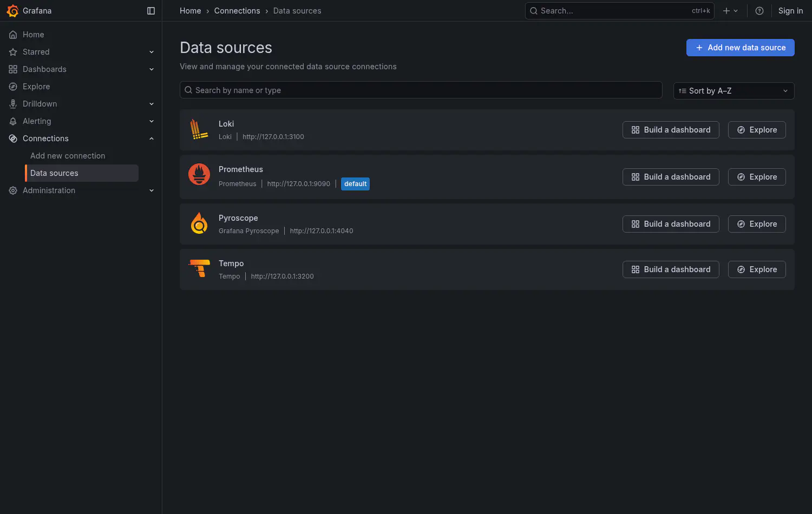812x514 pixels.
Task: Click the Loki data source logo
Action: [x=199, y=130]
